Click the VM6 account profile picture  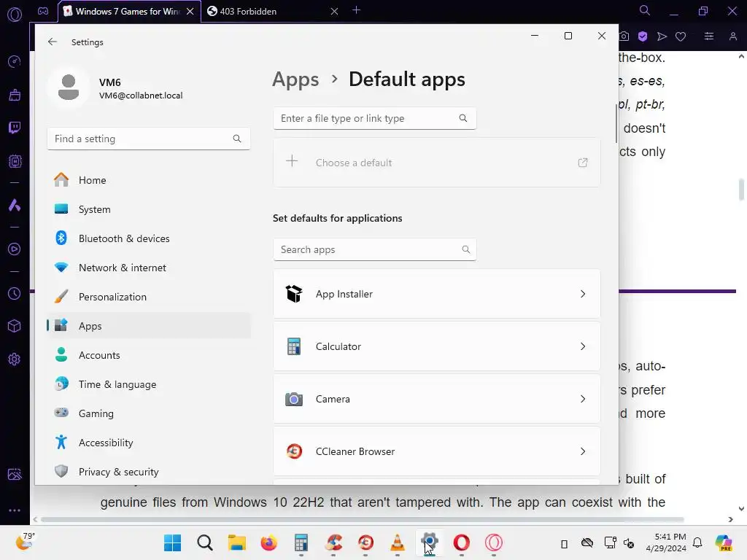coord(68,87)
